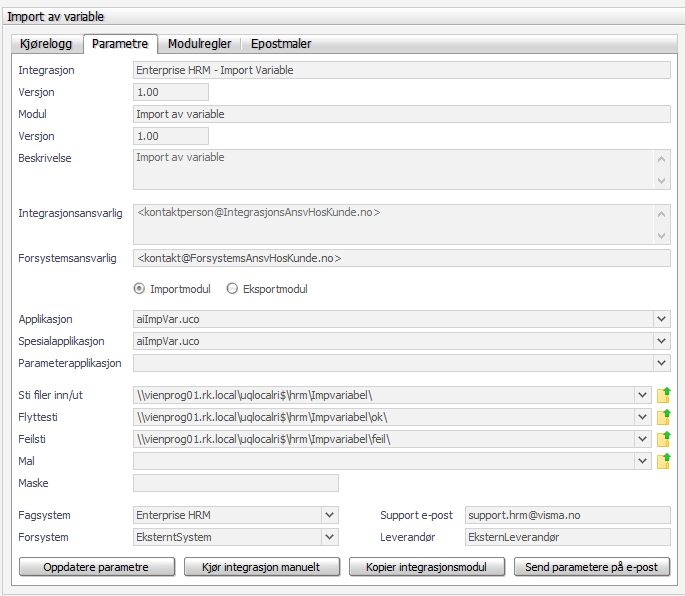Open the Parameterapplikasjon dropdown
Viewport: 685px width, 596px height.
click(x=661, y=363)
